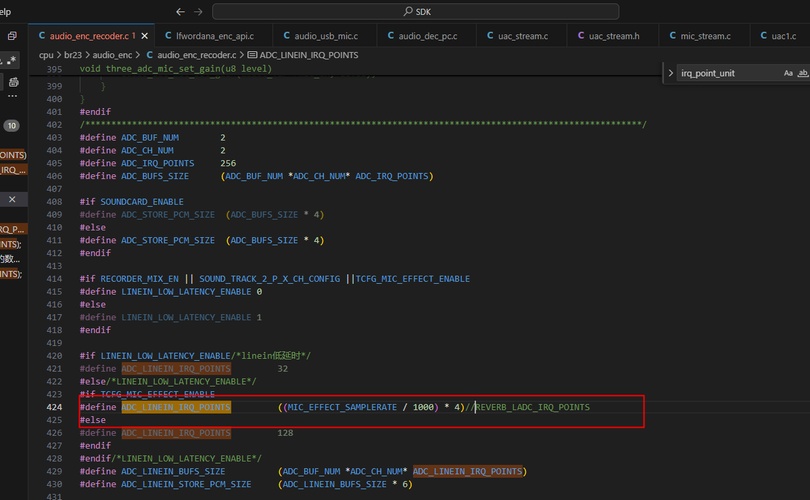This screenshot has height=500, width=810.
Task: Select the cpu breadcrumb segment
Action: (46, 55)
